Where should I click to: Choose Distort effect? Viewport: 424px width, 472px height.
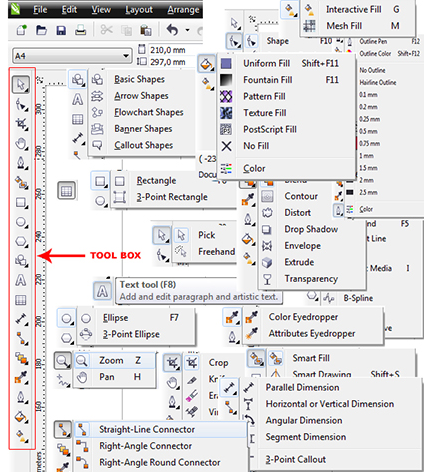click(x=297, y=213)
